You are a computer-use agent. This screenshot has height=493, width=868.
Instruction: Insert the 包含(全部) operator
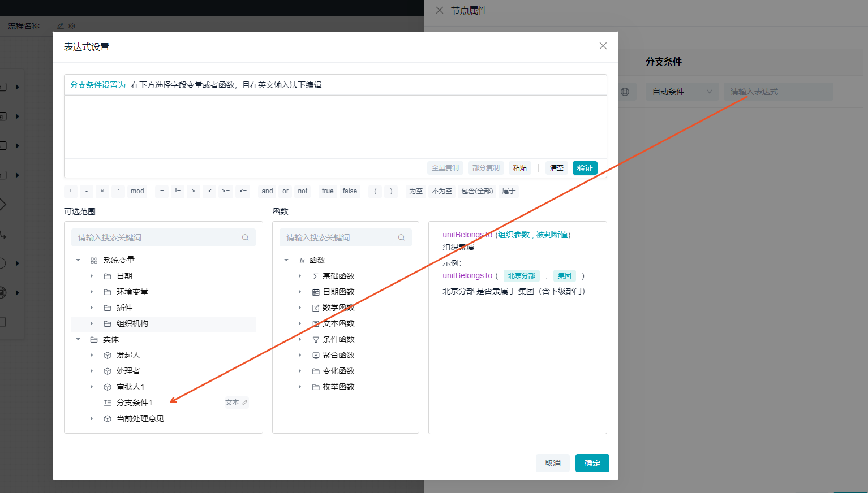tap(477, 191)
